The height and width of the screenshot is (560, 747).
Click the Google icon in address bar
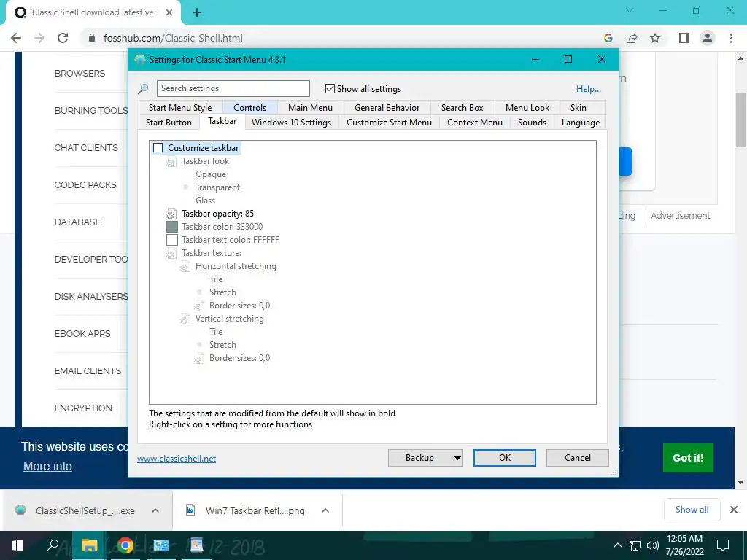(x=608, y=38)
